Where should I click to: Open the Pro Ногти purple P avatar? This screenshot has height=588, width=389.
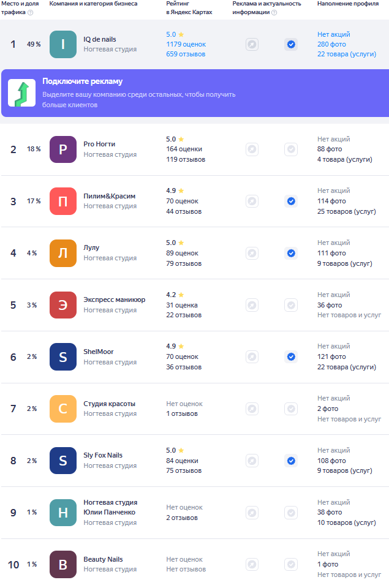tap(63, 149)
